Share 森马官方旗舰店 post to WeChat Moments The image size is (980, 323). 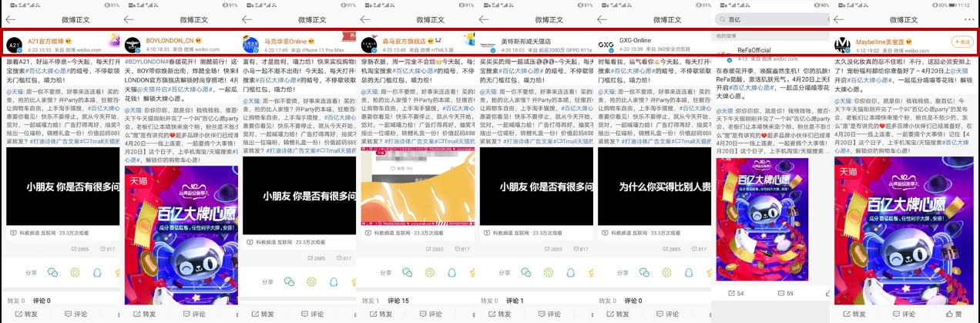[429, 272]
